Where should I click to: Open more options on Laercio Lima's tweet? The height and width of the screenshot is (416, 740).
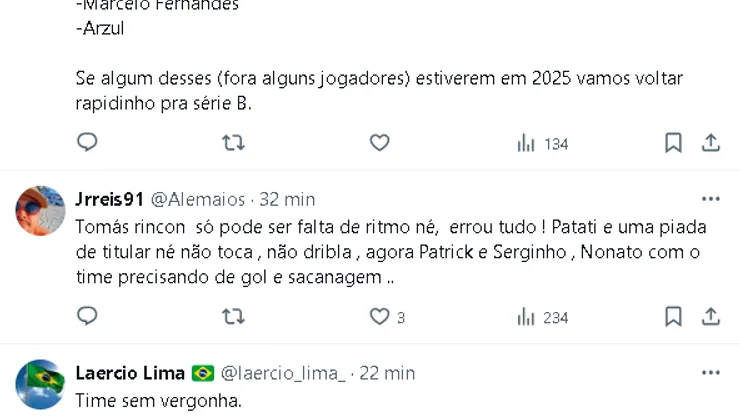(x=710, y=373)
